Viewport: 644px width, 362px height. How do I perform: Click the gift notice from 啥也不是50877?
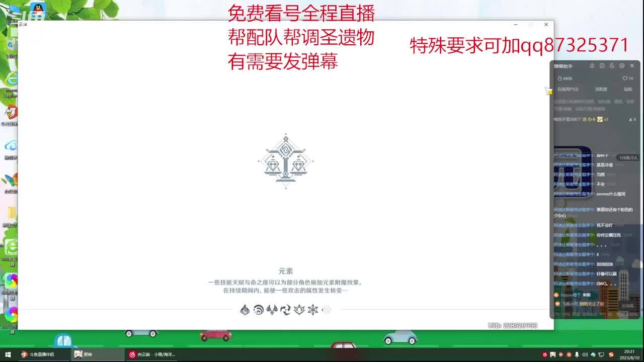pyautogui.click(x=581, y=119)
